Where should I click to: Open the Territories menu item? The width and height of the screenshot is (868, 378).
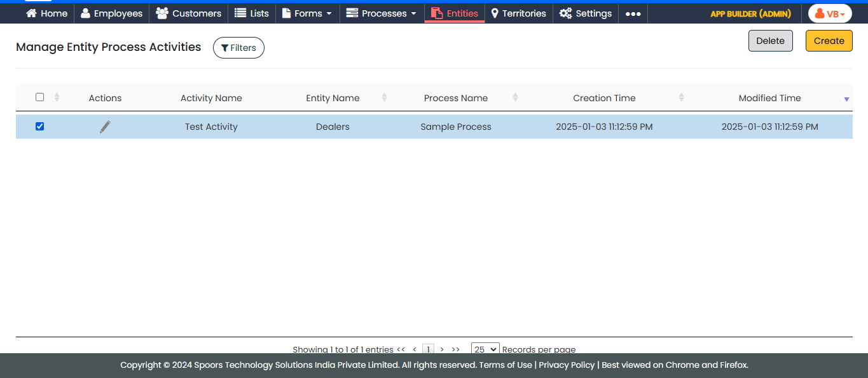pyautogui.click(x=518, y=13)
